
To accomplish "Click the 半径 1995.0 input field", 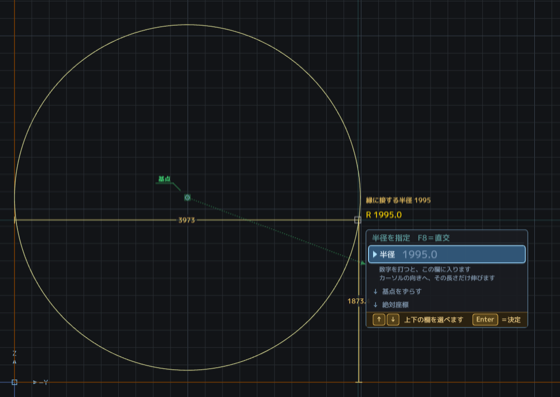I will coord(447,254).
